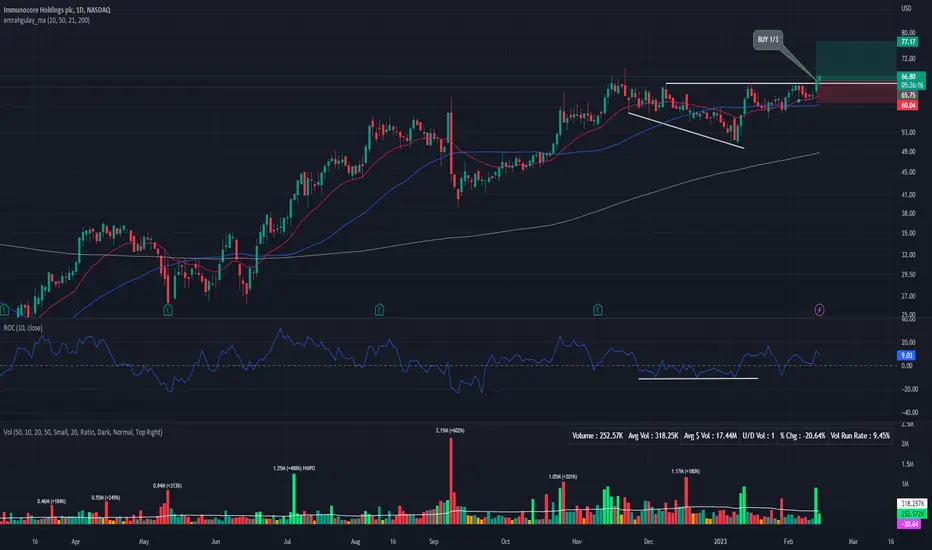Click the U/D Vol : 1 cell
This screenshot has height=550, width=932.
click(x=758, y=436)
